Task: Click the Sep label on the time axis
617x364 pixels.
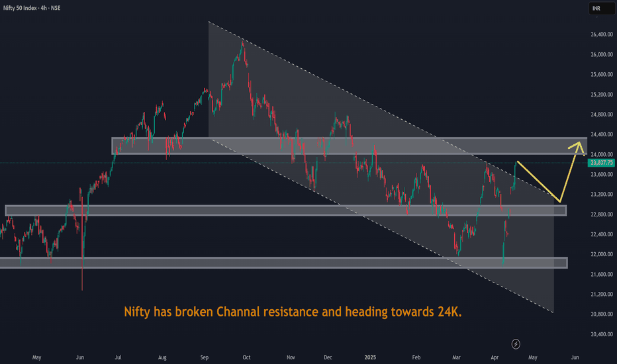Action: 204,357
